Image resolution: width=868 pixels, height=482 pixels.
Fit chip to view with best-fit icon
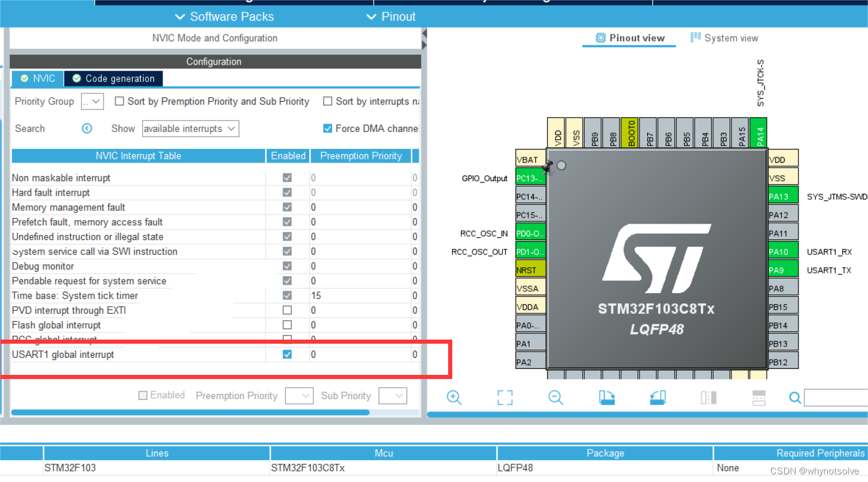coord(505,398)
